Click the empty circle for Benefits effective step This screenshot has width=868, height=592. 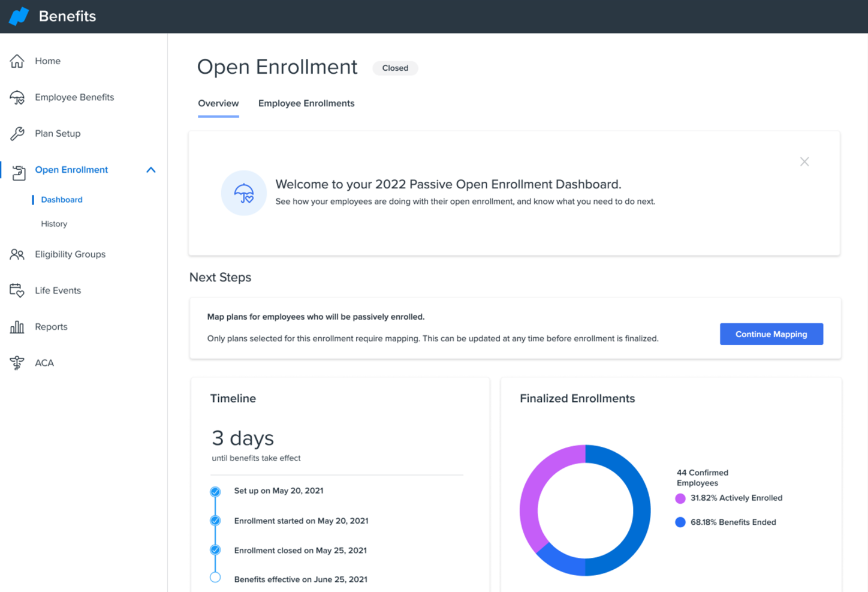click(x=215, y=577)
